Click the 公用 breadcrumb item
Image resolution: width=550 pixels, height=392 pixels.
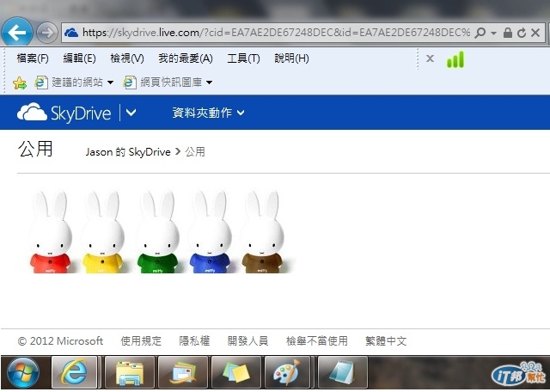tap(195, 152)
